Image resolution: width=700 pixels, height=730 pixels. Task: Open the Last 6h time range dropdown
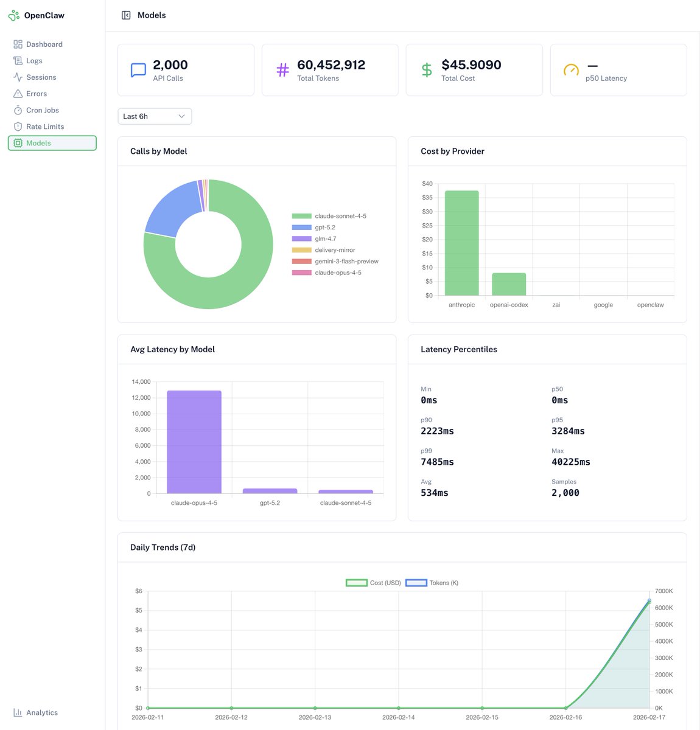click(155, 116)
